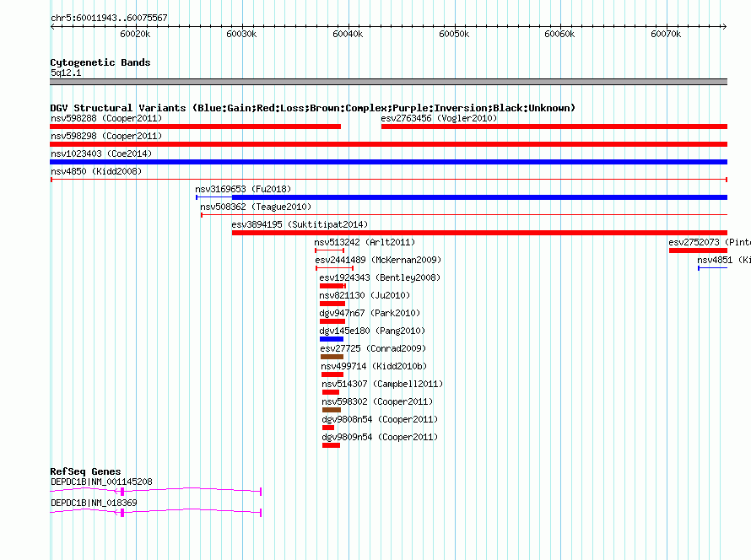Select the nsv4850 (Kidd2008) variant label

[96, 171]
